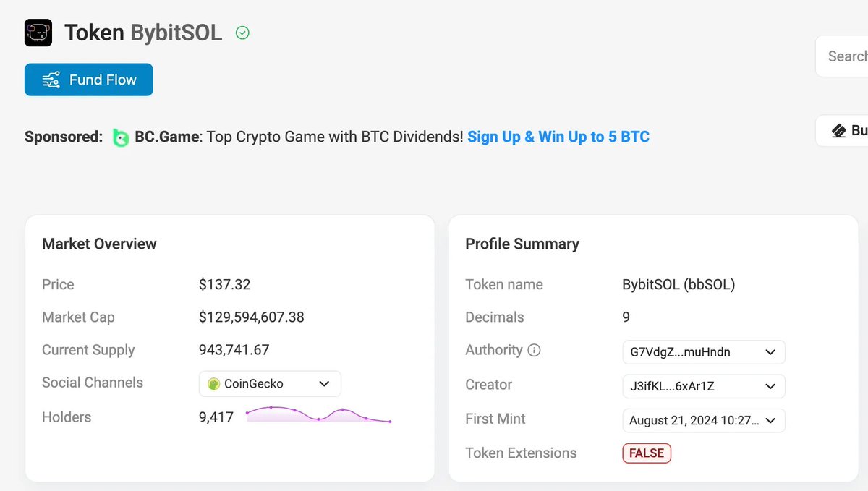Screen dimensions: 868x491
Task: Click the fund flow icon on blue button
Action: pyautogui.click(x=51, y=80)
